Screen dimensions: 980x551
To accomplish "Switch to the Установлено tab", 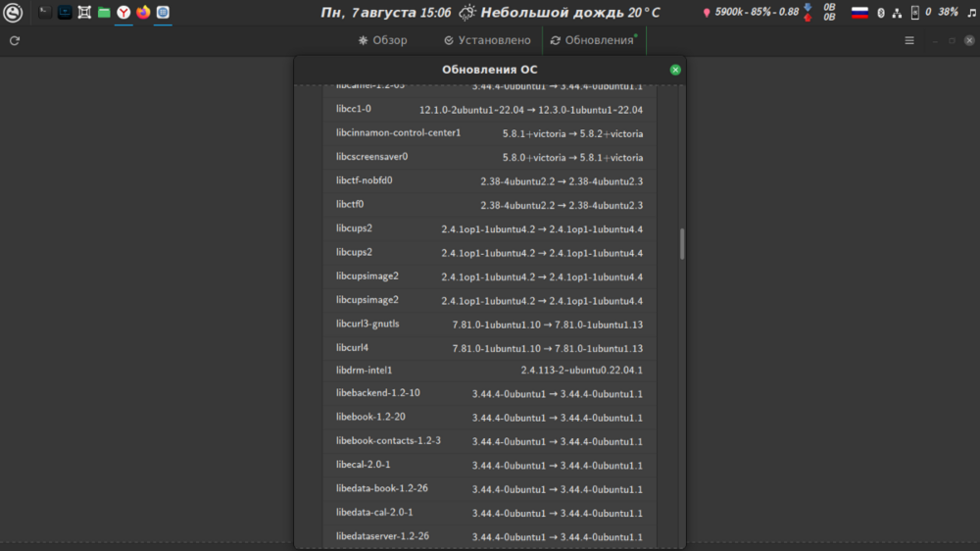I will coord(487,40).
